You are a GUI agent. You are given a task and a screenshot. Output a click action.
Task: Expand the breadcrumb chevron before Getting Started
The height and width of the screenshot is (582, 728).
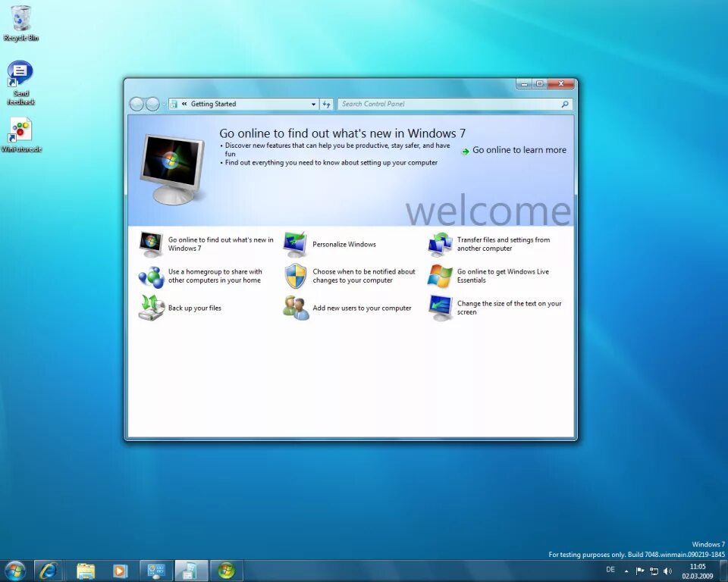(184, 104)
